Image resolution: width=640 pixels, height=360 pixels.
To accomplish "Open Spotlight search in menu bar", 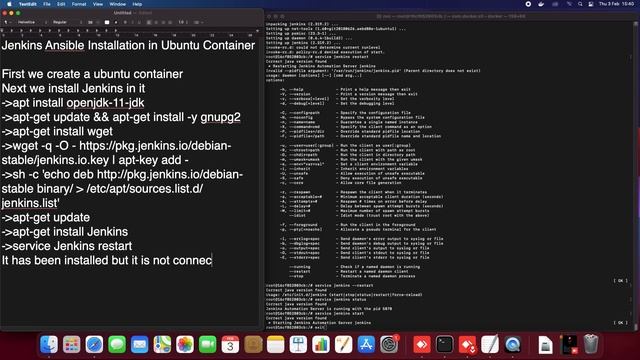I will click(x=580, y=4).
